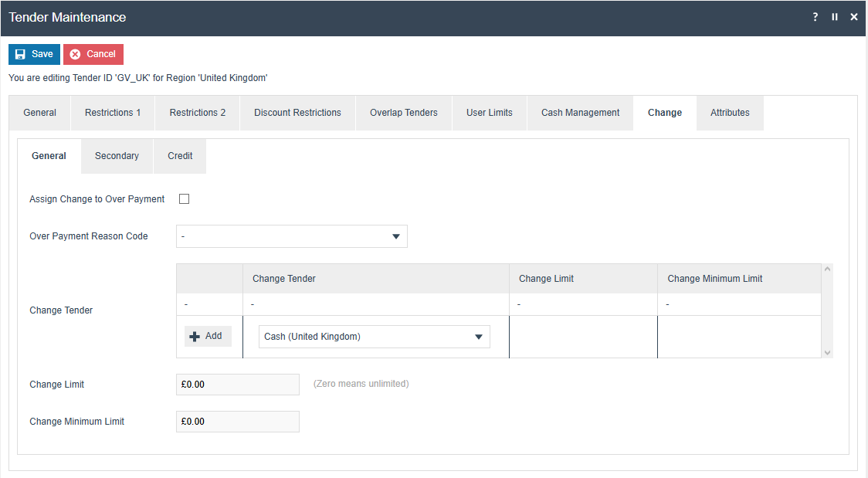868x478 pixels.
Task: Open the Cash Management tab
Action: click(x=580, y=113)
